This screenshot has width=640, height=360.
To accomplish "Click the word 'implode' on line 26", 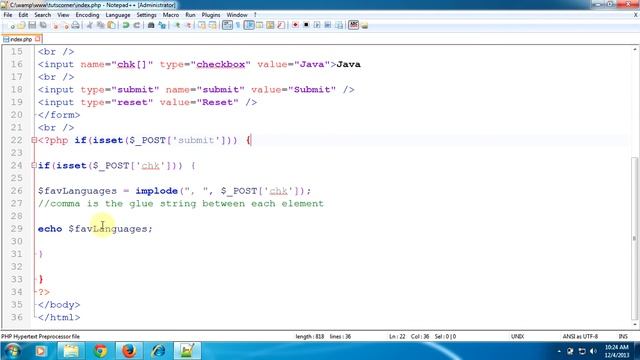I will pyautogui.click(x=157, y=191).
